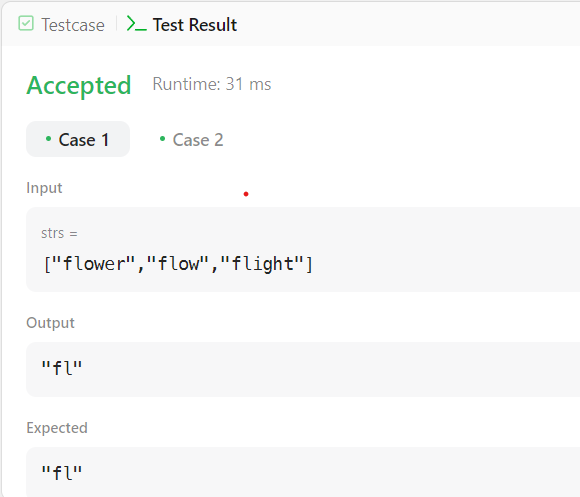Click the green Testcase checkbox icon
Screen dimensions: 580x497
tap(26, 24)
